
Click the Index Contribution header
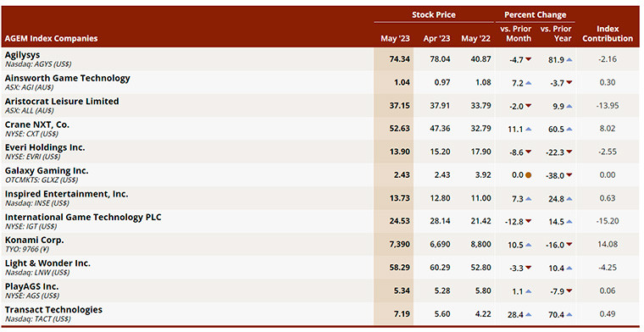[x=608, y=34]
